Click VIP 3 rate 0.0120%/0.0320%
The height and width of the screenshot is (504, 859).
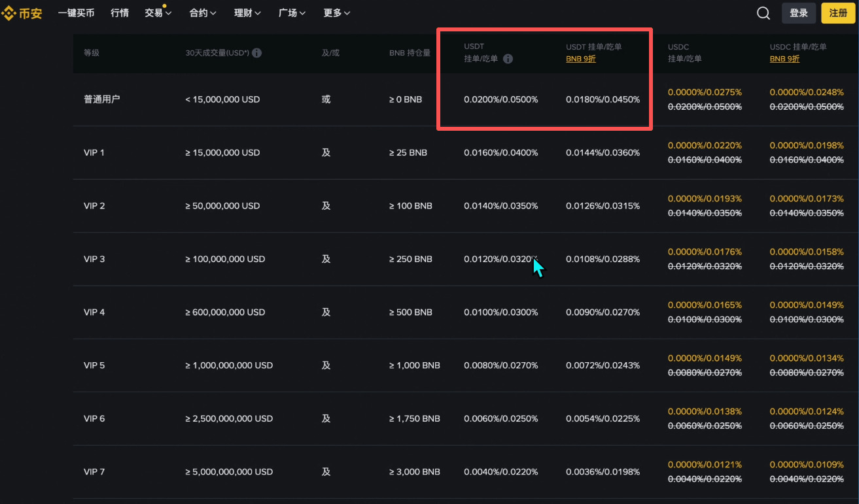tap(501, 259)
